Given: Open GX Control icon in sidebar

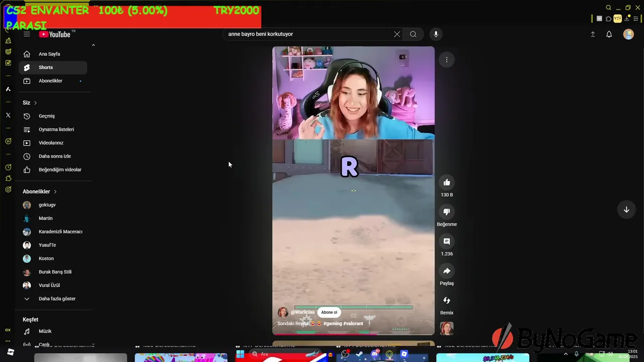Looking at the screenshot, I should click(8, 330).
